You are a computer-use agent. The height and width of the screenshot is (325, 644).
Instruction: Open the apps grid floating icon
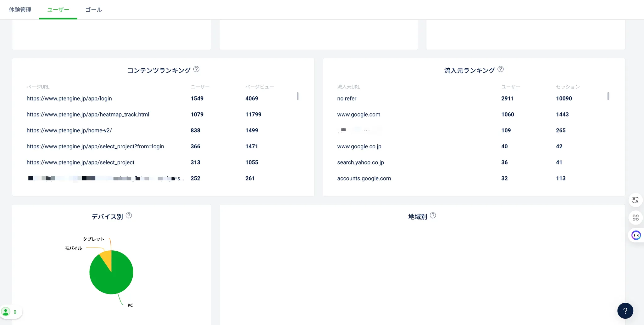(x=635, y=218)
